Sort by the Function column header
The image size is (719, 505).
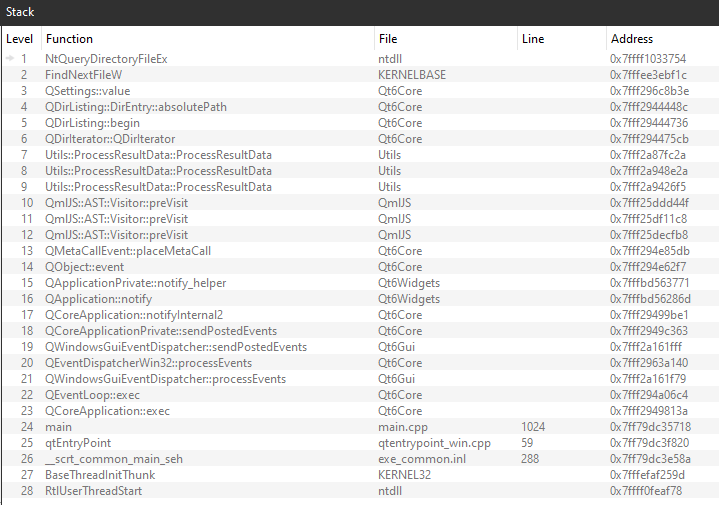(x=70, y=39)
